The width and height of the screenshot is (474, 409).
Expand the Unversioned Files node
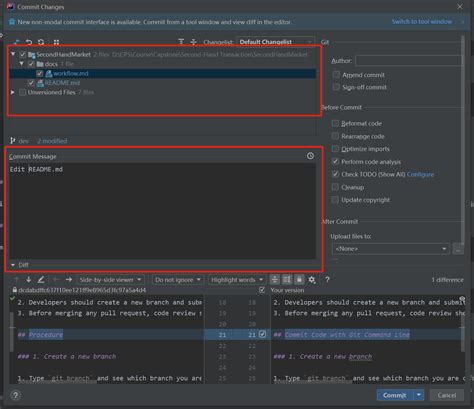pyautogui.click(x=13, y=92)
